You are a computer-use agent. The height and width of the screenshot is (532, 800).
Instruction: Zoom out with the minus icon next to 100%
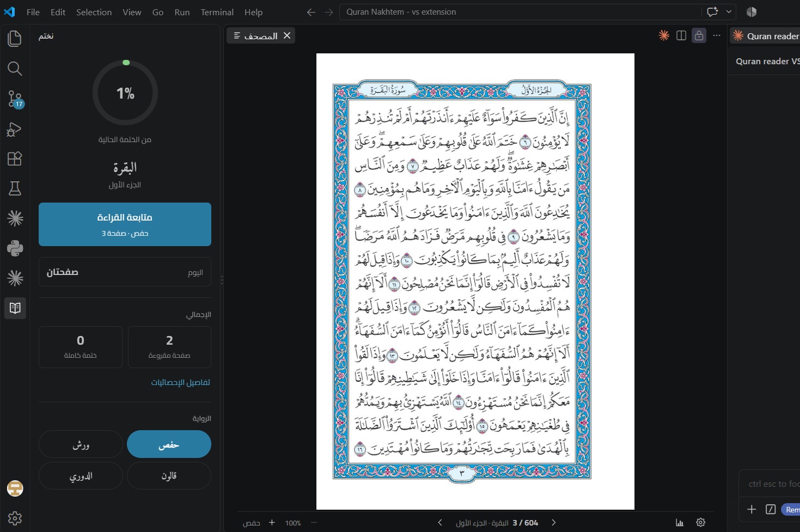pos(314,522)
